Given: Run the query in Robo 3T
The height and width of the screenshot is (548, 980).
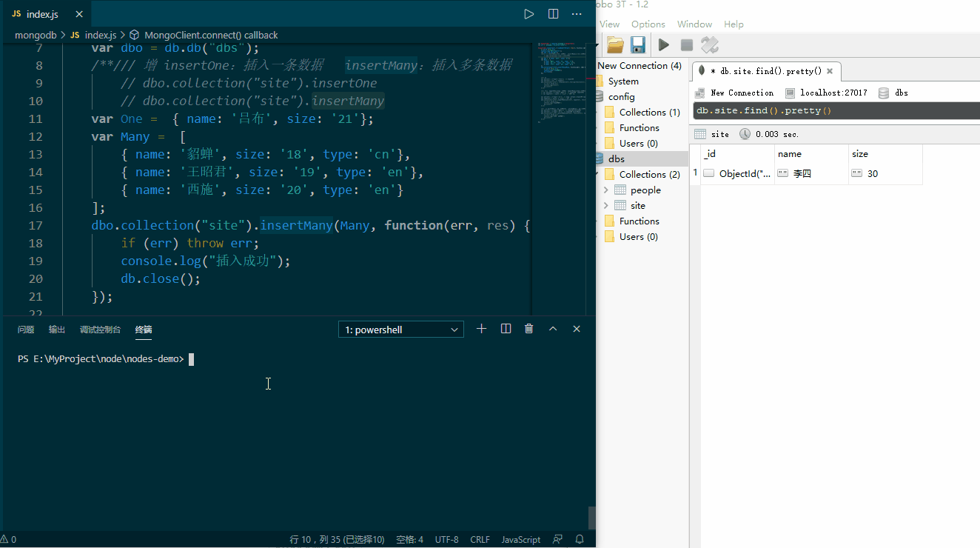Looking at the screenshot, I should point(663,44).
